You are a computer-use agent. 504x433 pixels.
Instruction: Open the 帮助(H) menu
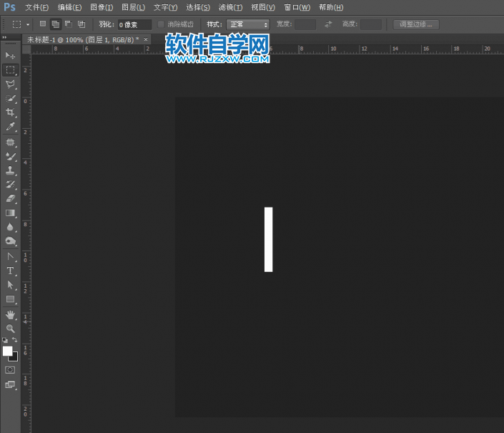pyautogui.click(x=331, y=7)
